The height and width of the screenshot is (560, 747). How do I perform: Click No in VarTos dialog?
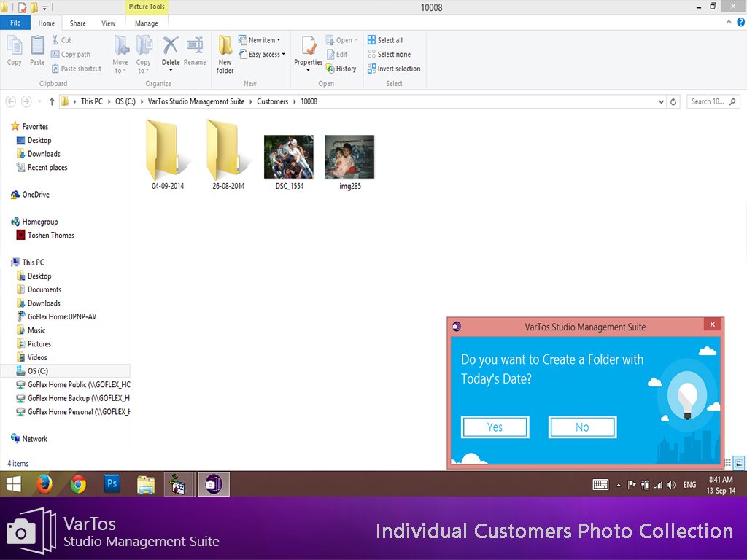[x=582, y=427]
